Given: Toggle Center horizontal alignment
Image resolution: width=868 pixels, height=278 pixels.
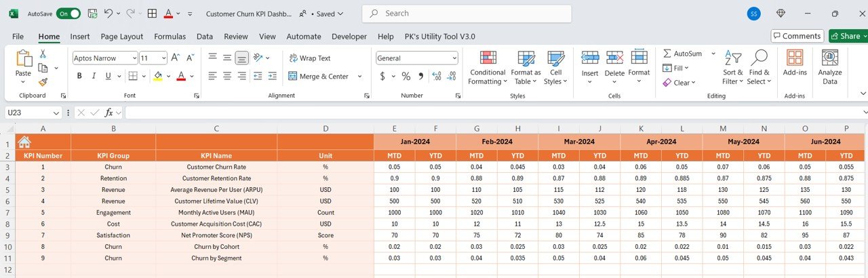Looking at the screenshot, I should (x=227, y=76).
